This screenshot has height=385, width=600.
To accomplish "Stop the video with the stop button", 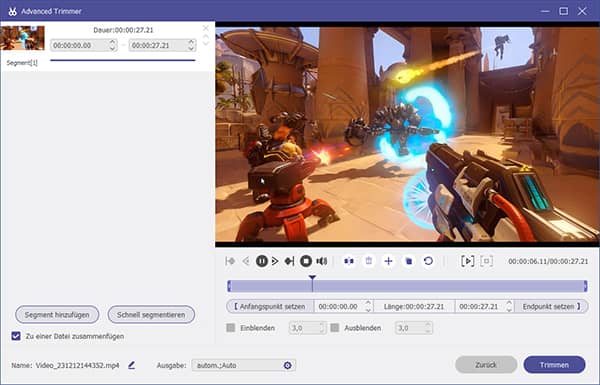I will 306,261.
